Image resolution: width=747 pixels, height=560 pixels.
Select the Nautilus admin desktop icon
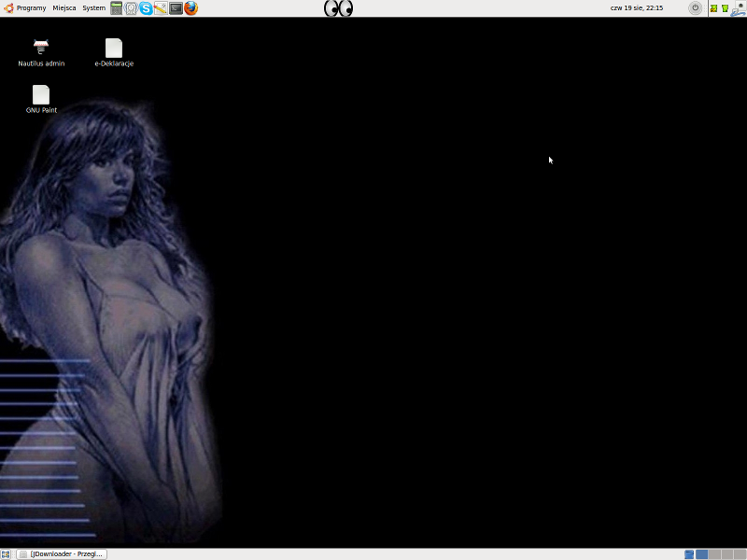point(41,53)
